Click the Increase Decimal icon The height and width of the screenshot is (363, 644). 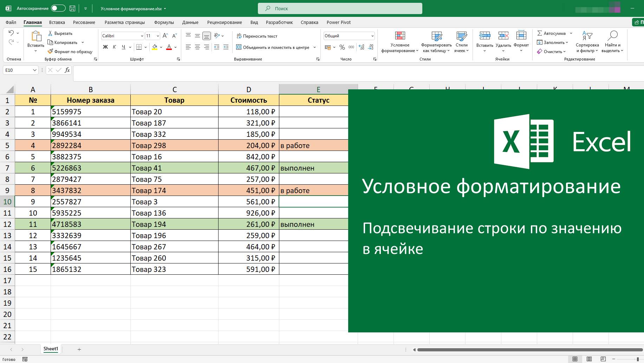(x=362, y=47)
